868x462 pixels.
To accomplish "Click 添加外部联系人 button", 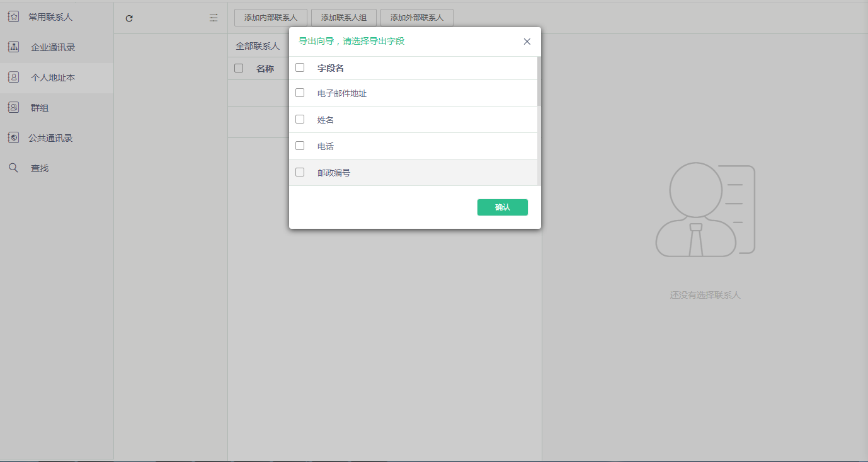I will pos(416,18).
